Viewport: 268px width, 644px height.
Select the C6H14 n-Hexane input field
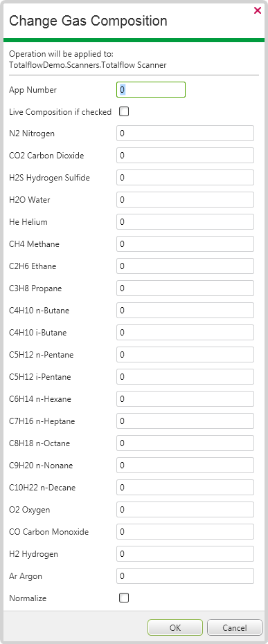pyautogui.click(x=186, y=399)
